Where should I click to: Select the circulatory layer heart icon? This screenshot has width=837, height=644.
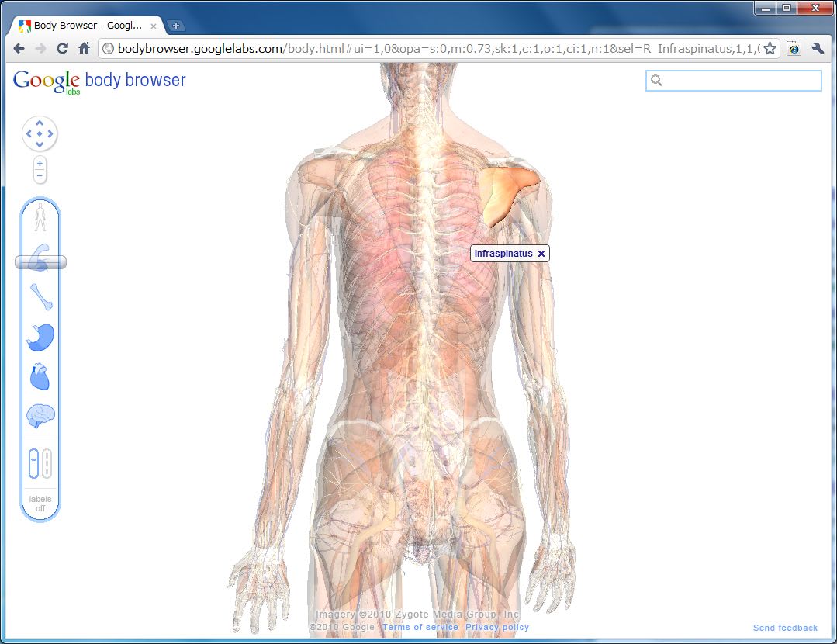(x=40, y=378)
